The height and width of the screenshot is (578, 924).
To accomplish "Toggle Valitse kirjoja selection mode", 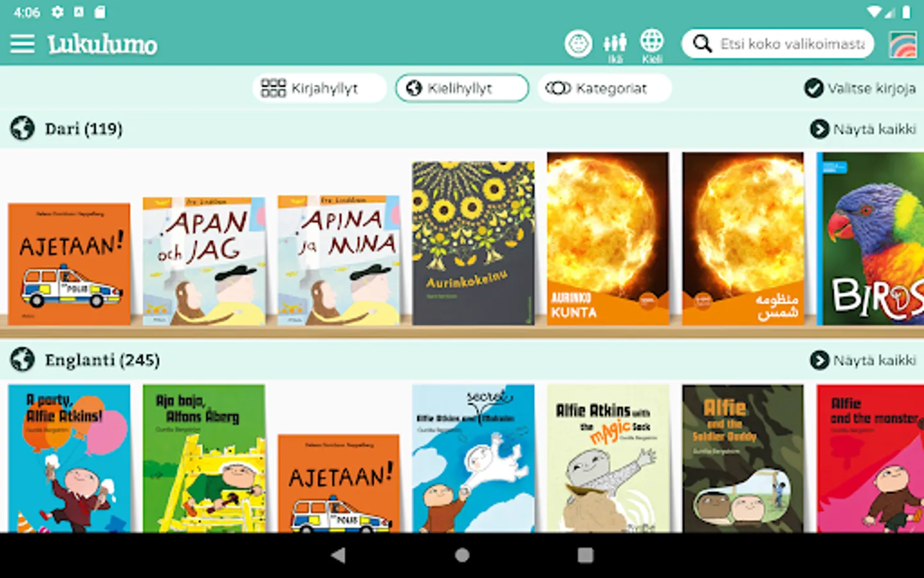I will pyautogui.click(x=860, y=88).
